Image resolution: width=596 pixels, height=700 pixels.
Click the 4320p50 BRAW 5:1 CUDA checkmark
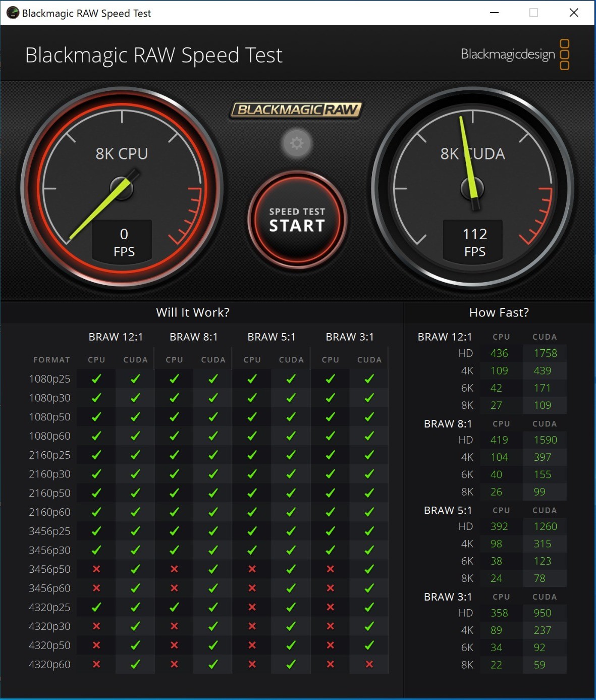(291, 645)
